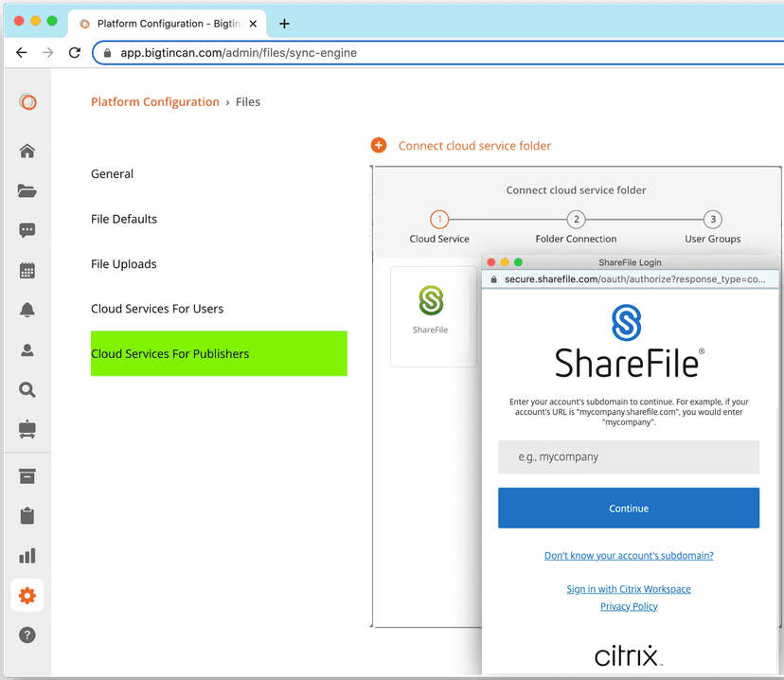The width and height of the screenshot is (784, 680).
Task: Open the Users icon in the sidebar
Action: [27, 349]
